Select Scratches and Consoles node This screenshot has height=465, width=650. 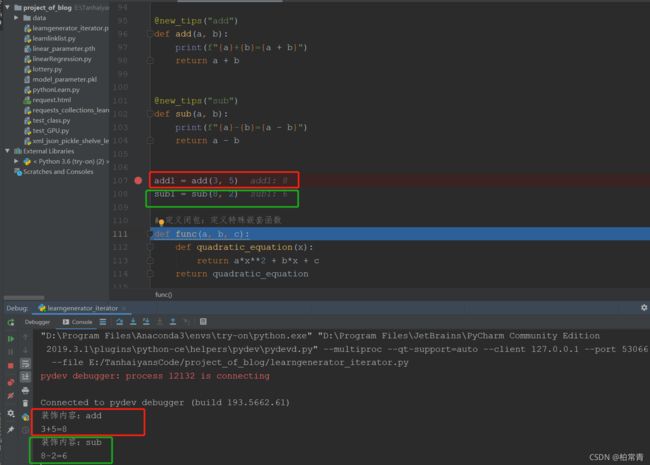coord(54,172)
